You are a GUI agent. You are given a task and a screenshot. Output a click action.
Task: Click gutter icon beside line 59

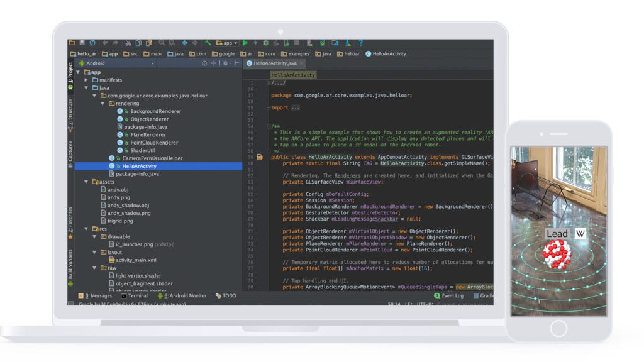[260, 157]
